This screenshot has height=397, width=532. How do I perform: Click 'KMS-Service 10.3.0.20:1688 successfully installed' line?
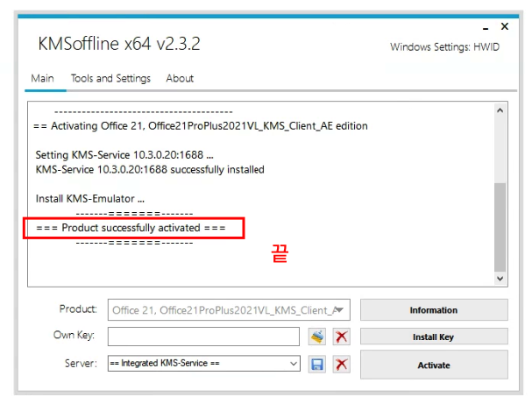coord(150,169)
